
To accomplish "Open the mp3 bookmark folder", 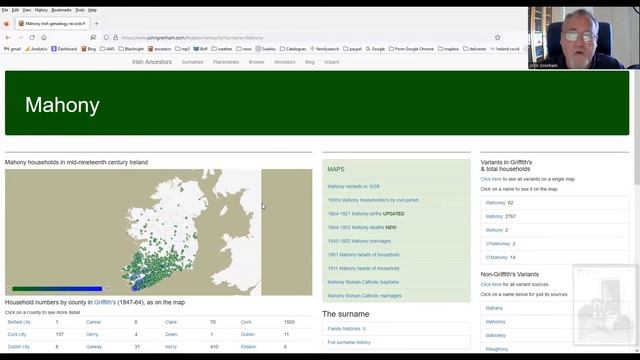I will coord(182,49).
